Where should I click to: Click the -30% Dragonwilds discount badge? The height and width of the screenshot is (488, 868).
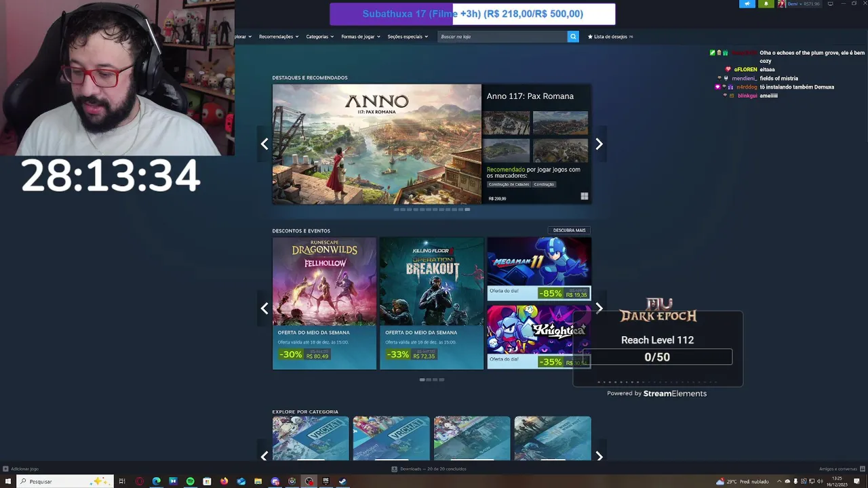pos(291,354)
